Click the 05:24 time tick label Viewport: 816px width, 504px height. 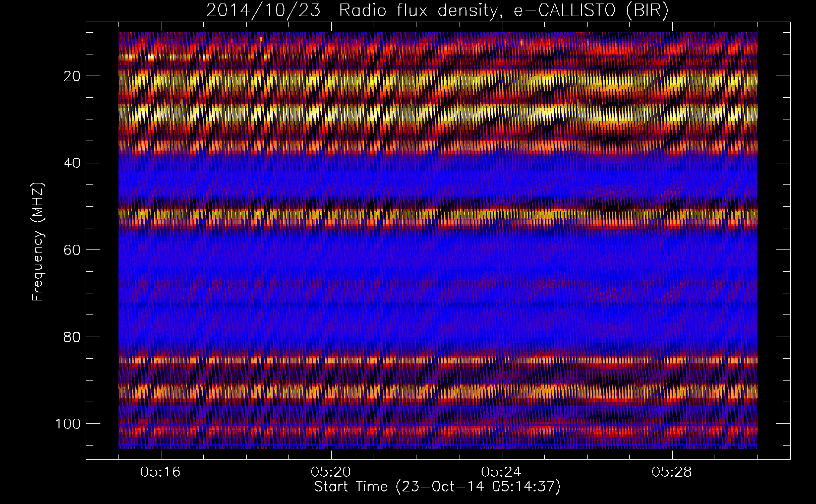click(x=502, y=472)
